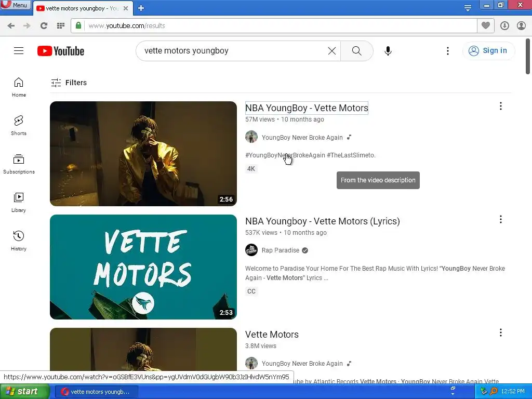Open the Library sidebar item
The image size is (532, 399).
pyautogui.click(x=19, y=203)
